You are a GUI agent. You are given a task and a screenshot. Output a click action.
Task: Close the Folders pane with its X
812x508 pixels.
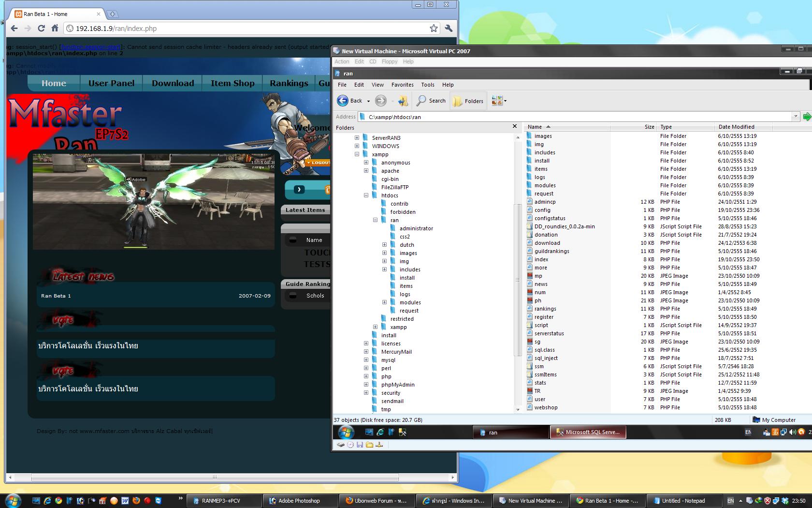click(x=514, y=126)
